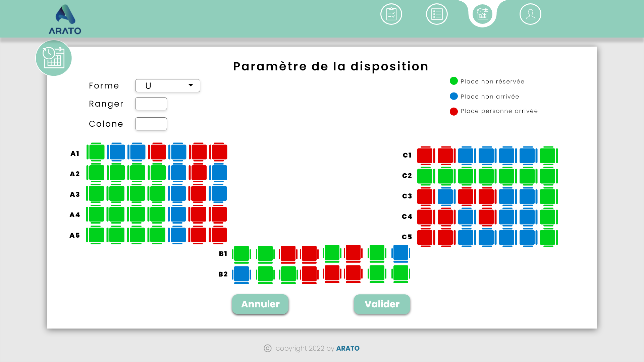Select the last blue seat in row B1
This screenshot has height=362, width=644.
coord(401,253)
